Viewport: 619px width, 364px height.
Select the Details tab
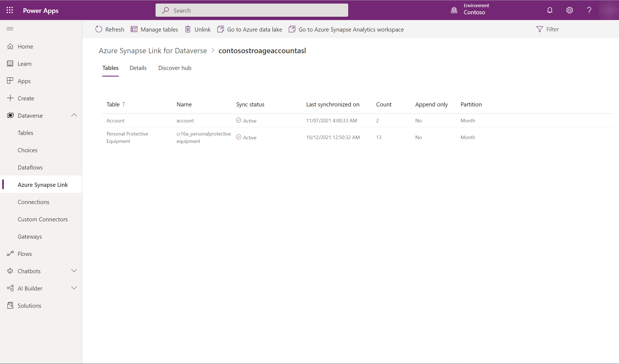[x=138, y=67]
